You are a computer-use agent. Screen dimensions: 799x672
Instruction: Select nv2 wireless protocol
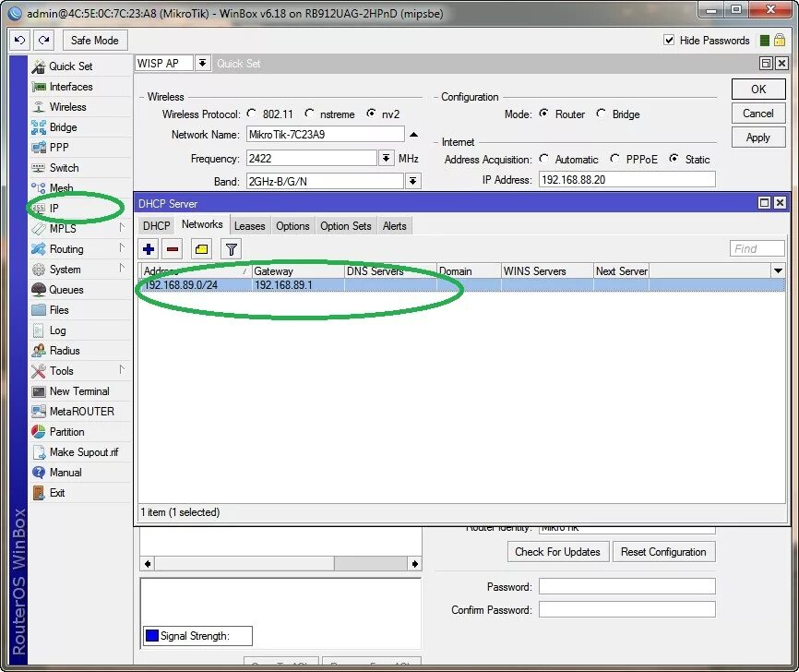(x=371, y=114)
